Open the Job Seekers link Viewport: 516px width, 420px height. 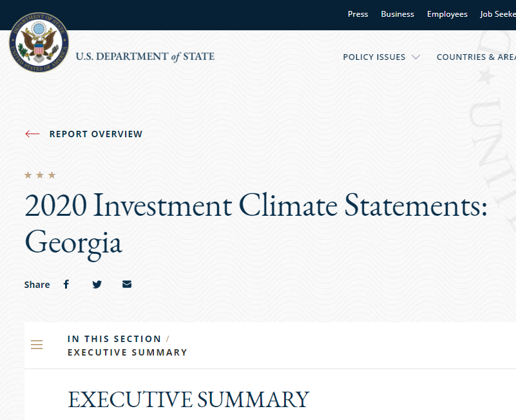coord(498,14)
